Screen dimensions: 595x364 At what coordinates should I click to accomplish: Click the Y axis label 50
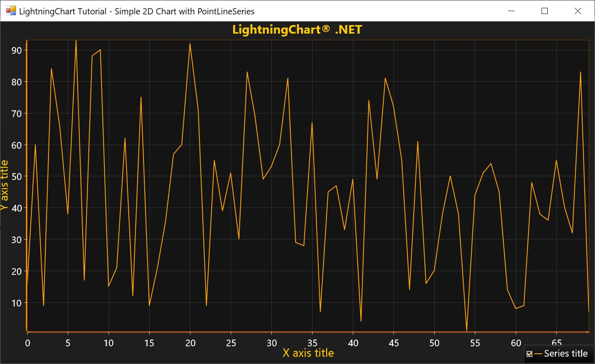pyautogui.click(x=16, y=177)
